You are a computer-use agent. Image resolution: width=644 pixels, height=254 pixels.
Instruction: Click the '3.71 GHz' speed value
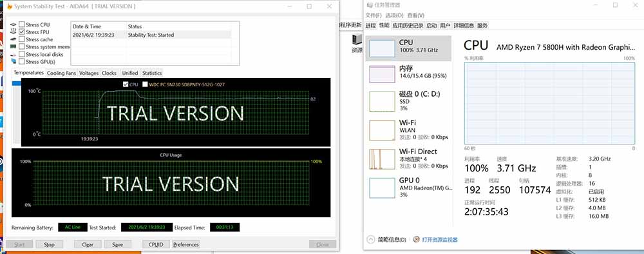click(516, 168)
